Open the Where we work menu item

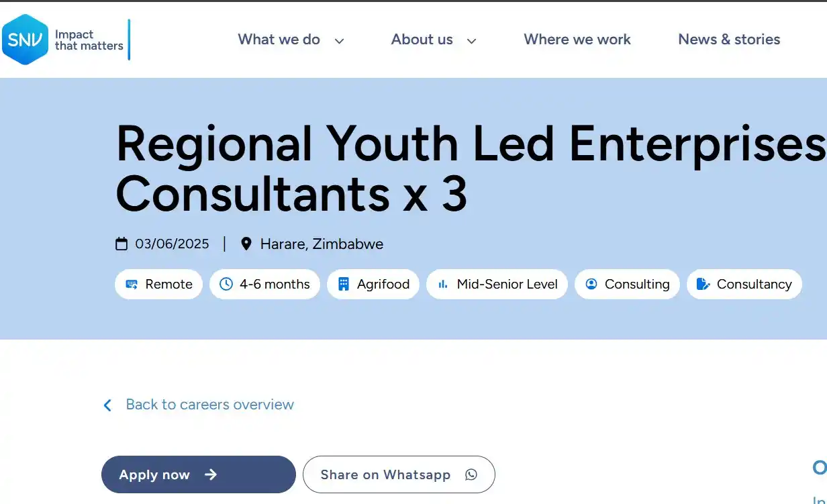[577, 40]
